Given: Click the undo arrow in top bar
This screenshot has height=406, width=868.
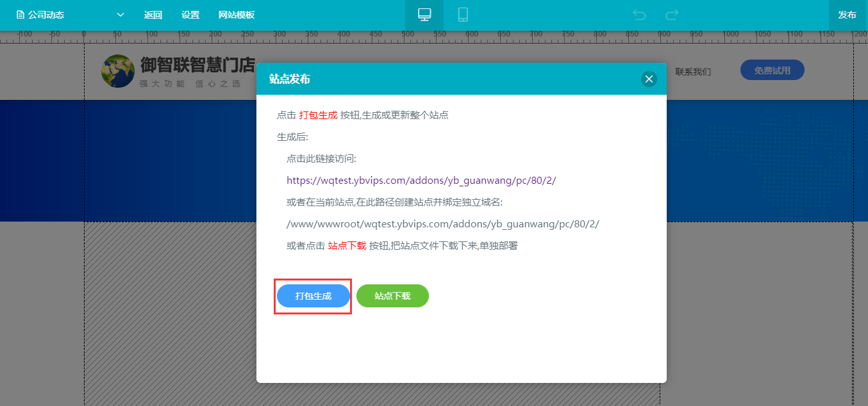Looking at the screenshot, I should point(639,15).
